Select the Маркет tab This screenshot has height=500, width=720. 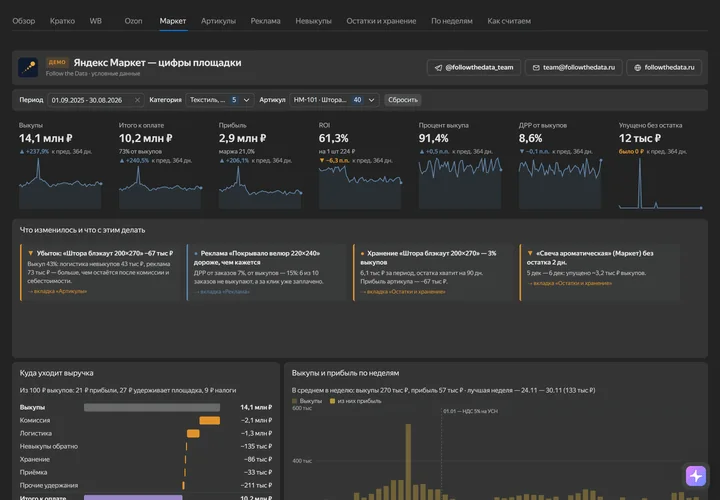click(173, 21)
